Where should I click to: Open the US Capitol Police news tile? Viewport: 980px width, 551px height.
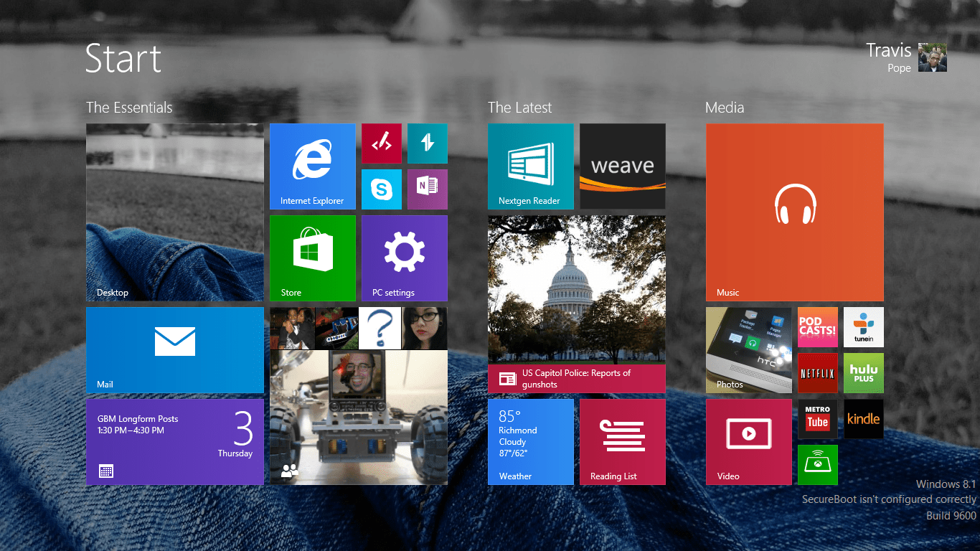pos(576,304)
